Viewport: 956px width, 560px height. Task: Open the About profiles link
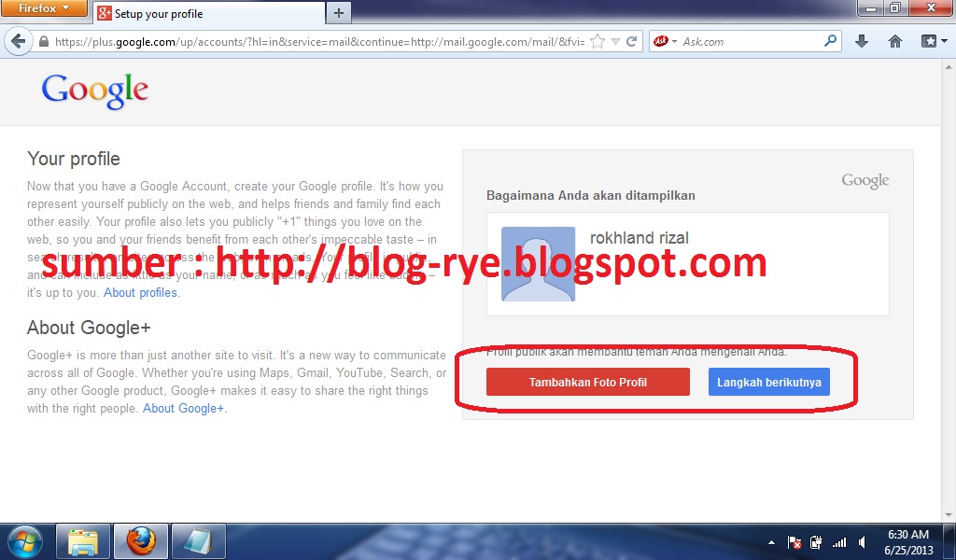click(x=140, y=292)
